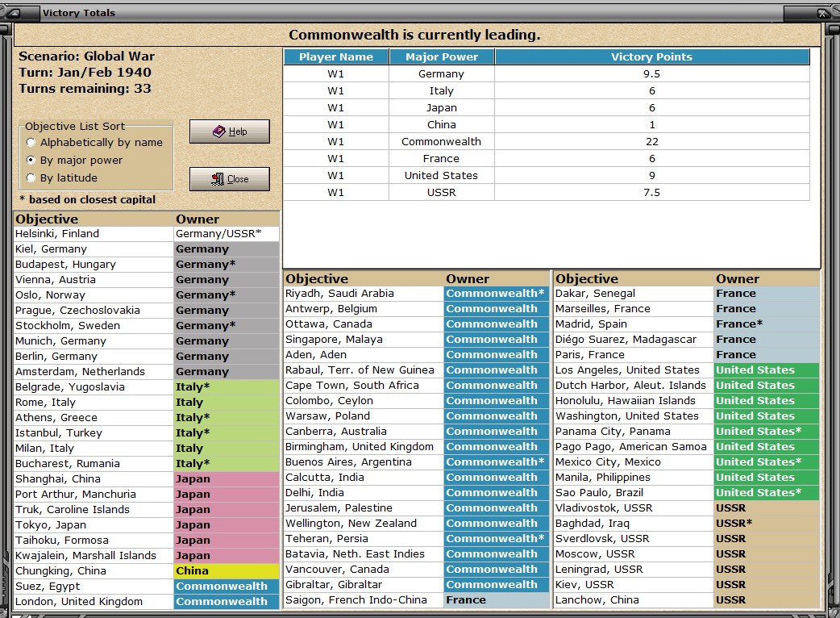840x618 pixels.
Task: Select the Kiel, Germany objective
Action: [x=94, y=249]
